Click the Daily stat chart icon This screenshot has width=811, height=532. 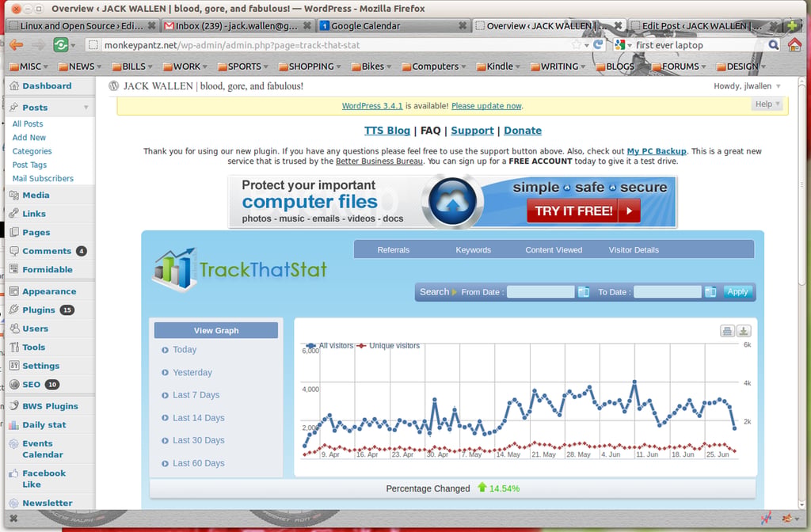tap(14, 424)
